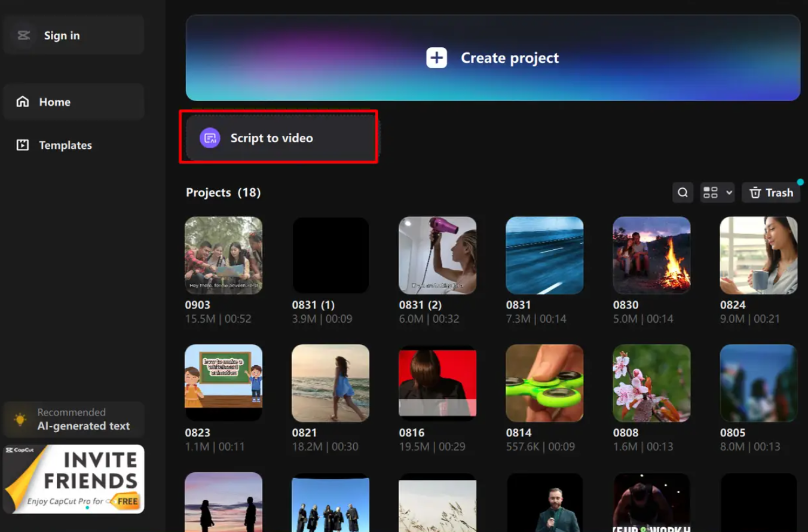Click the plus icon on Create project
Viewport: 808px width, 532px height.
point(436,58)
